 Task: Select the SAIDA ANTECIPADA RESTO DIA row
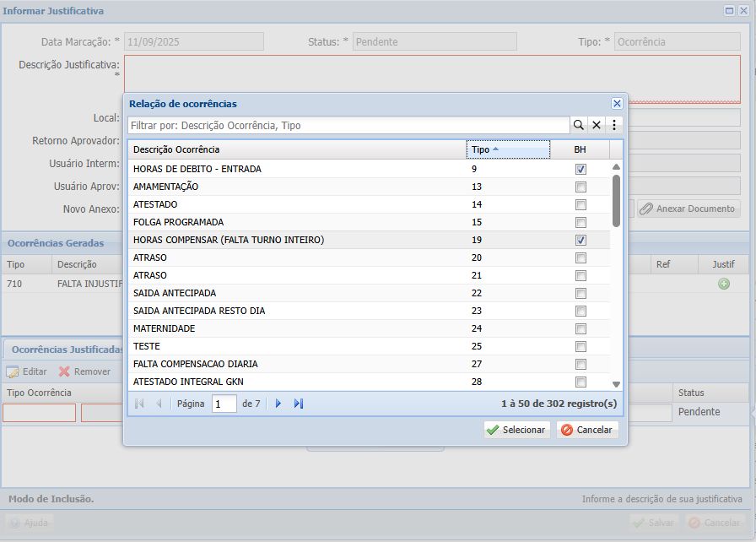tap(369, 311)
